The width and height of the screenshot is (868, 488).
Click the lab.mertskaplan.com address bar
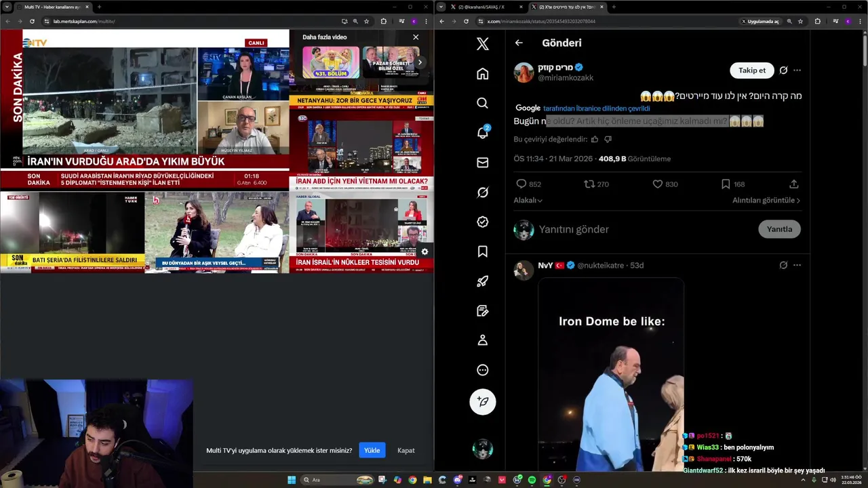pos(190,21)
